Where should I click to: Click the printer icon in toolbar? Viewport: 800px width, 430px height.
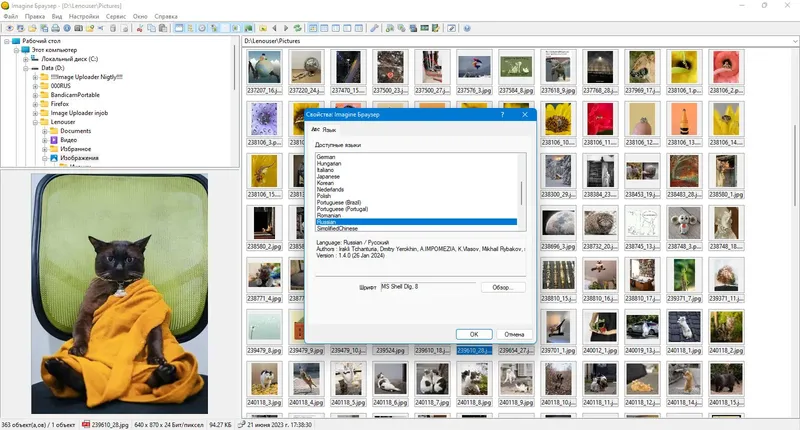55,28
